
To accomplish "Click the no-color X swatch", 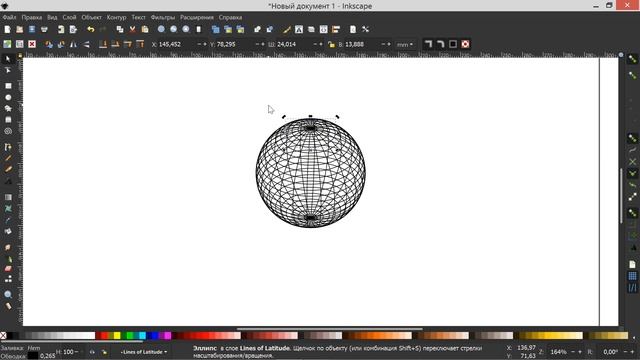I will pyautogui.click(x=3, y=336).
